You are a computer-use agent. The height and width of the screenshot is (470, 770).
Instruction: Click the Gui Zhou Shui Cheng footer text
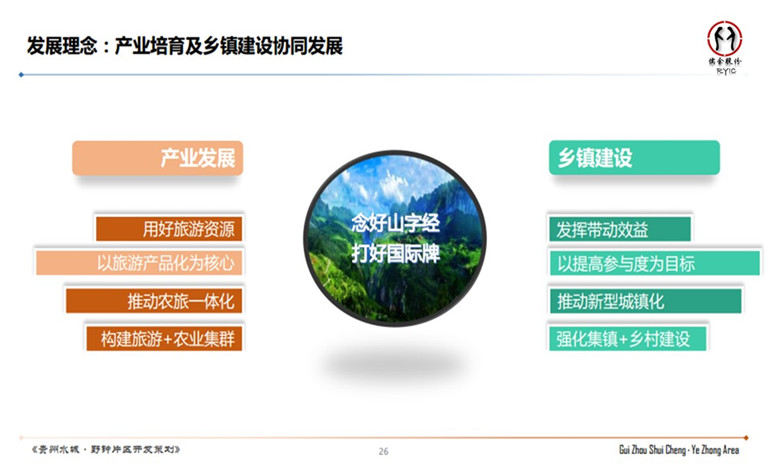[x=679, y=451]
